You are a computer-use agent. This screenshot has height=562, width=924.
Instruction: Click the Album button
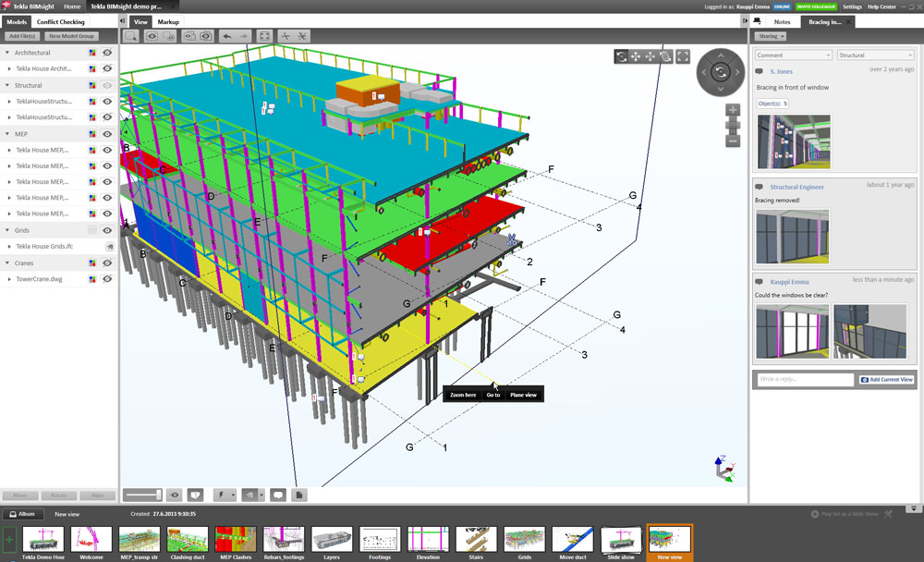[x=22, y=514]
